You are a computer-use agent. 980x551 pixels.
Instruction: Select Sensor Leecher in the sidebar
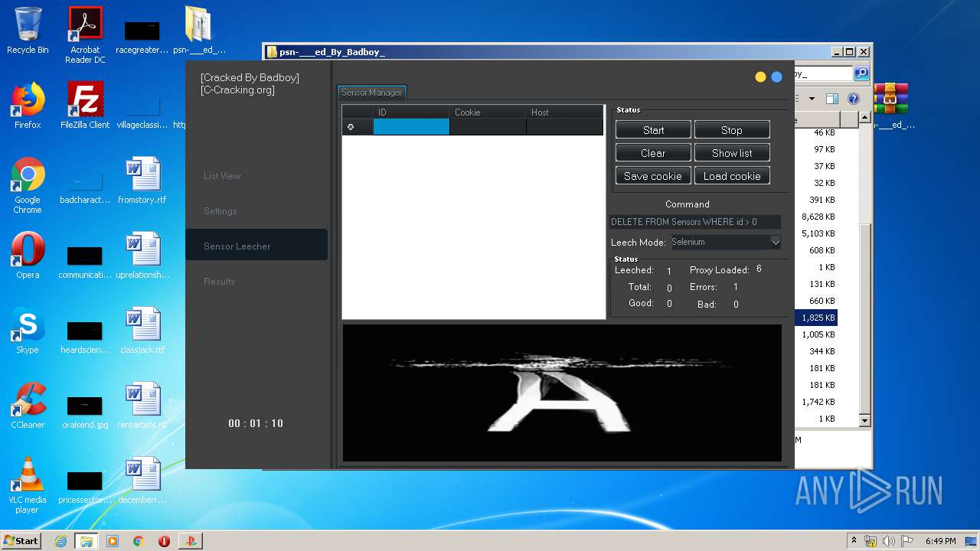coord(256,246)
